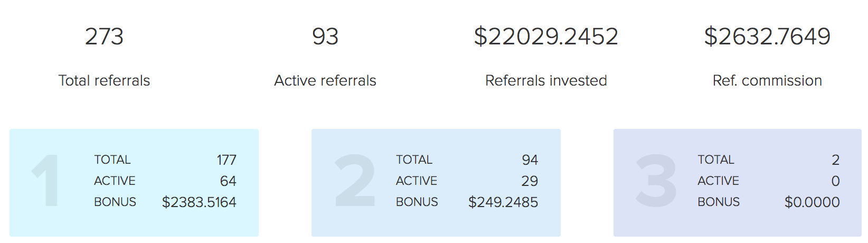Click the large level 1 number icon
Viewport: 868px width, 243px height.
click(x=45, y=180)
